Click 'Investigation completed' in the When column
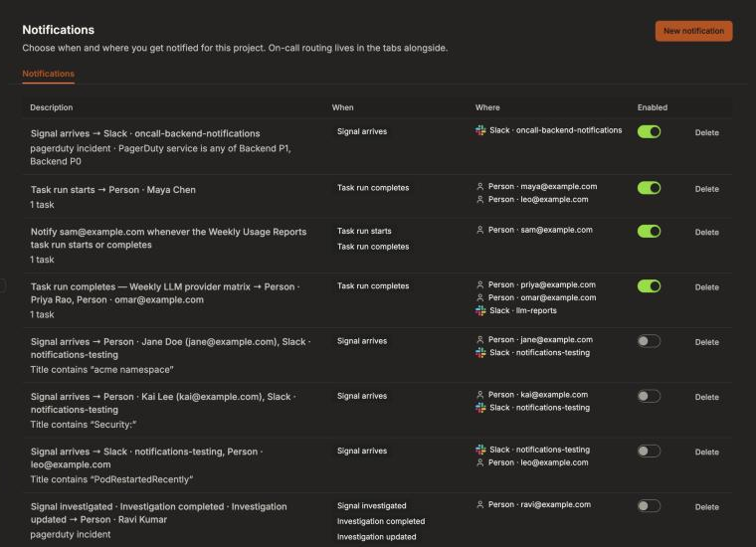This screenshot has width=756, height=547. pyautogui.click(x=381, y=521)
